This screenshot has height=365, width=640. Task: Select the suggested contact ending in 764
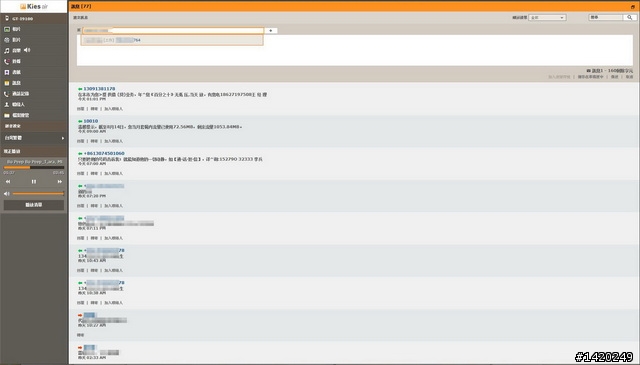coord(172,40)
